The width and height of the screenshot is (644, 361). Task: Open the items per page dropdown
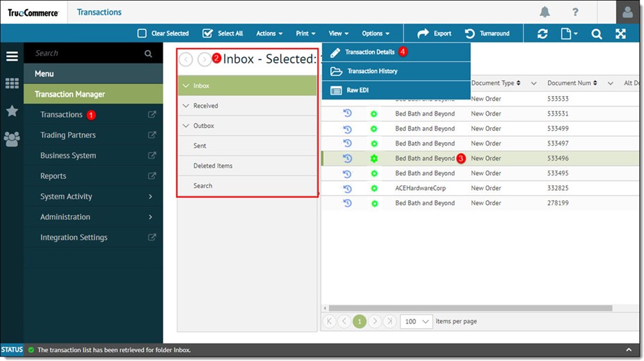tap(417, 321)
